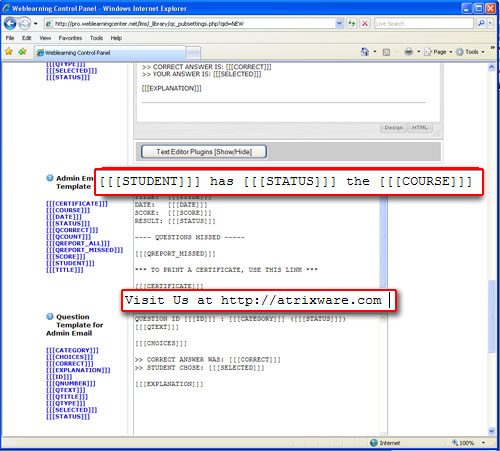Expand the Home button dropdown arrow

pos(375,52)
